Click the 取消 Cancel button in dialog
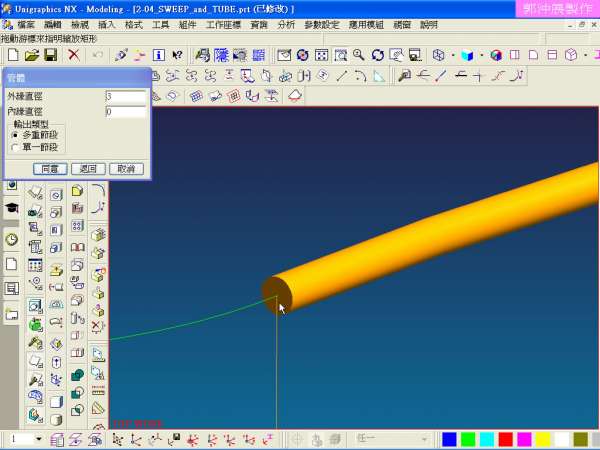The height and width of the screenshot is (450, 600). click(x=126, y=169)
